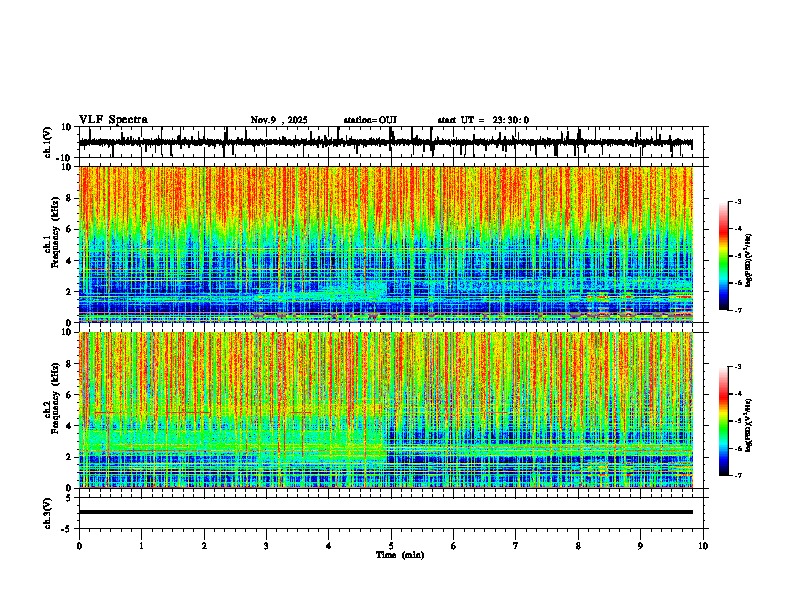792x612 pixels.
Task: Click the flat ch.3 voltage trace
Action: 386,512
